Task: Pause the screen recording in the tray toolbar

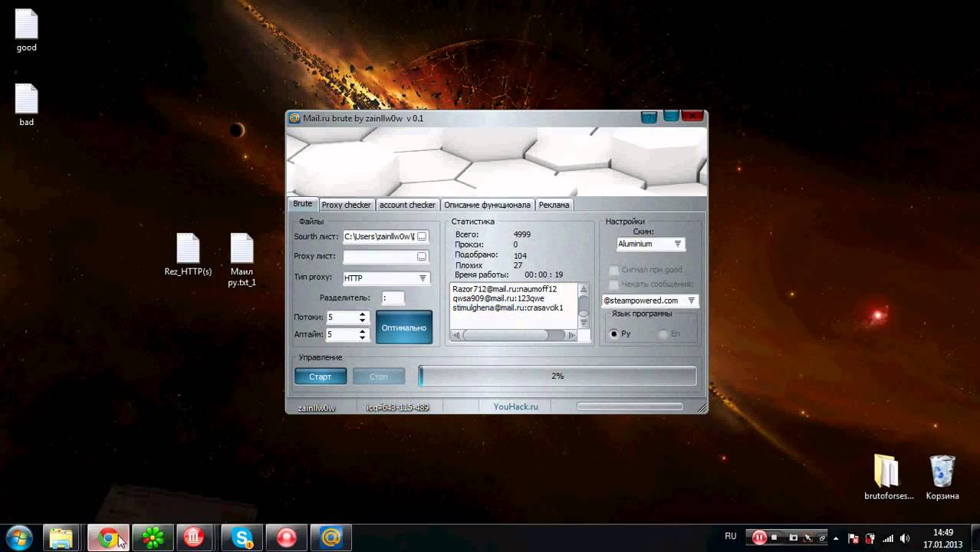Action: tap(759, 537)
